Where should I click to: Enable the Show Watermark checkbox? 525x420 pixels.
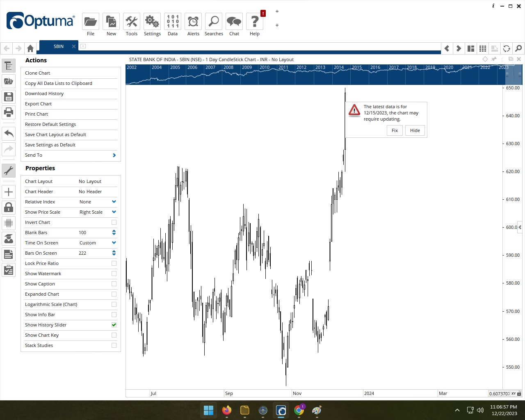pyautogui.click(x=114, y=274)
